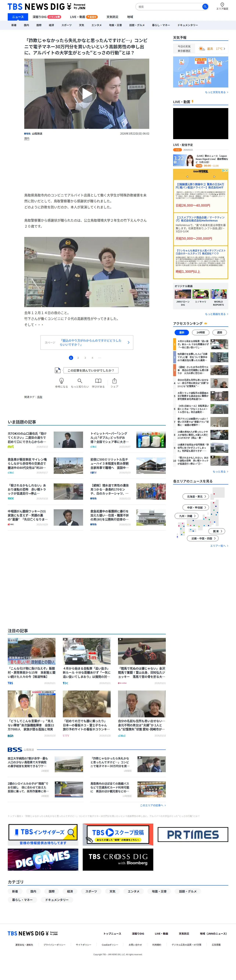Select the LIVE・動画 tab in header
236x980 pixels.
(x=84, y=17)
